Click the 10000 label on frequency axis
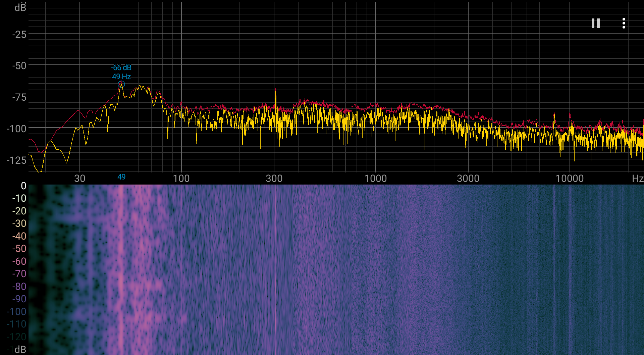 pyautogui.click(x=570, y=178)
